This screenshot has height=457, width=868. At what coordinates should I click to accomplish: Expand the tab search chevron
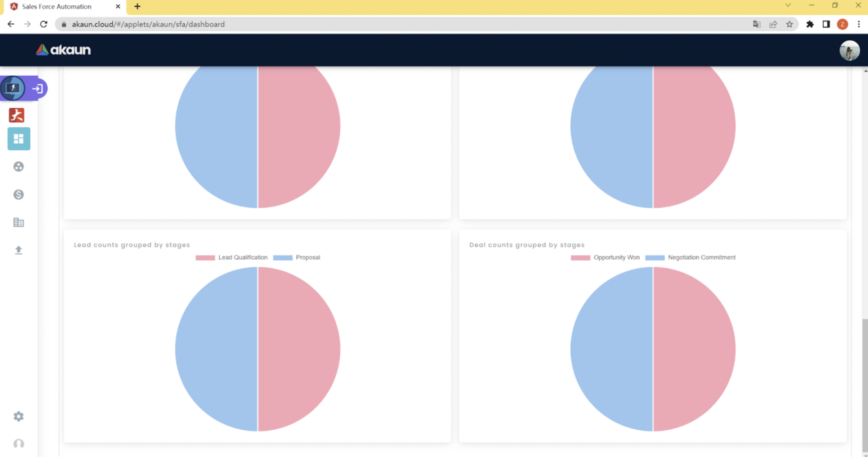(788, 5)
